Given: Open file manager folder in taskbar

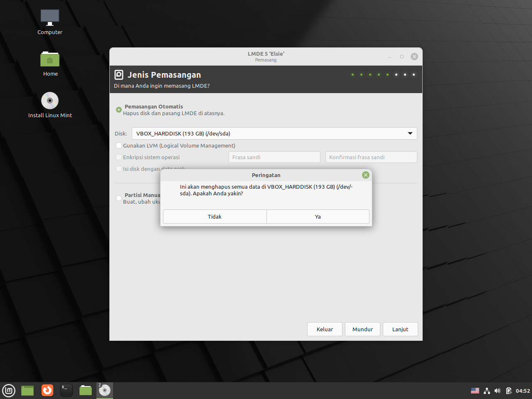Looking at the screenshot, I should coord(86,390).
